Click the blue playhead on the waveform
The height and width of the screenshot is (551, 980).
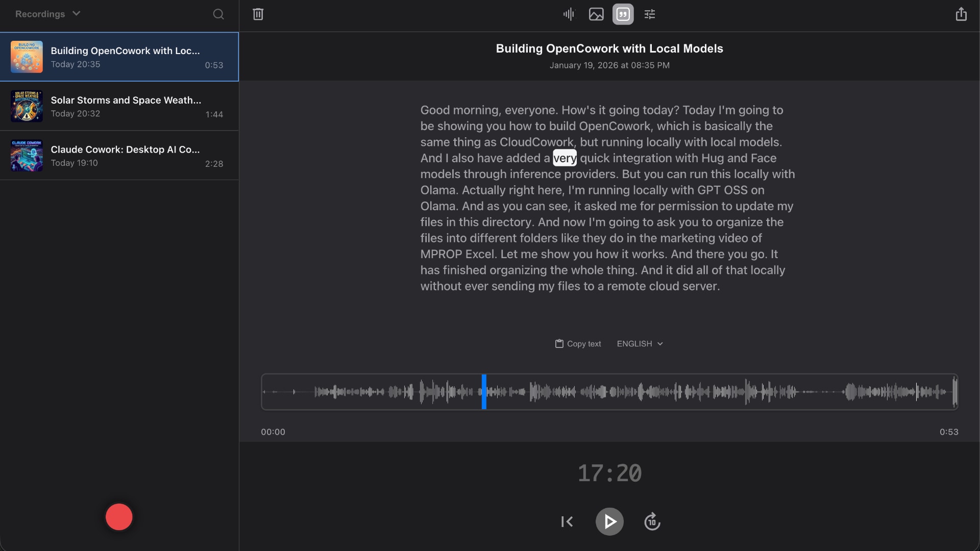click(x=484, y=392)
